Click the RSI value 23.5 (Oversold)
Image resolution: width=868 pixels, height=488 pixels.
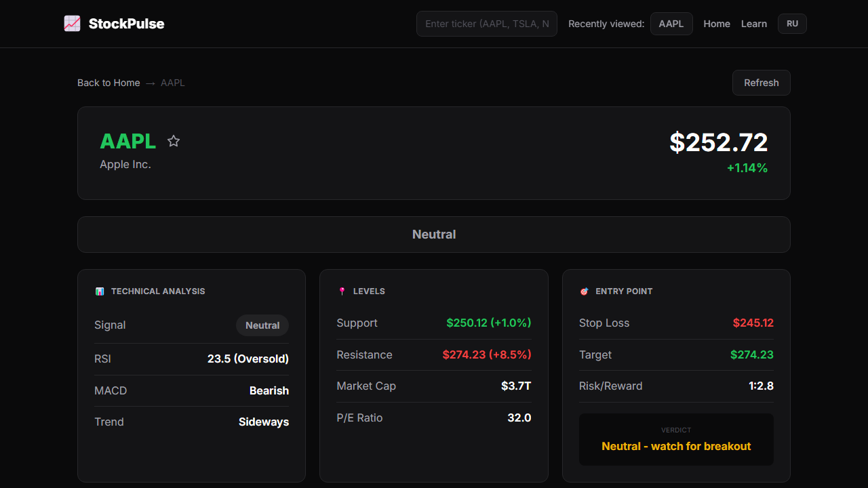[248, 359]
